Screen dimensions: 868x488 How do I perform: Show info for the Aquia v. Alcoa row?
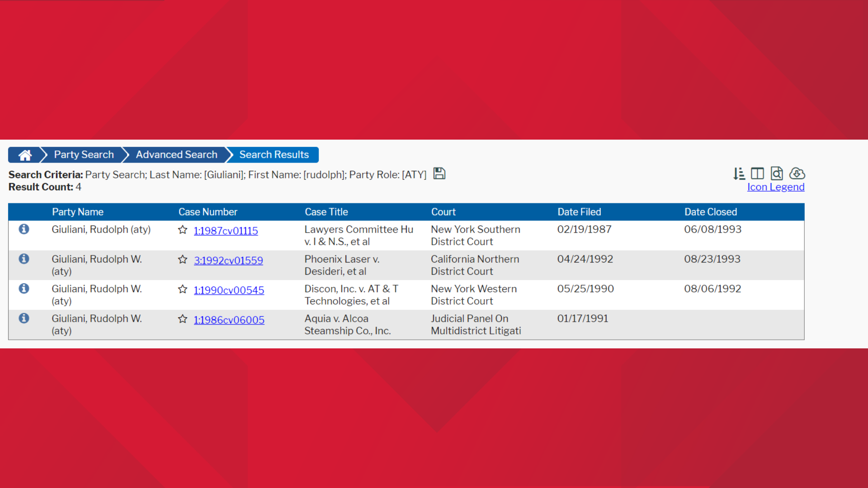24,318
